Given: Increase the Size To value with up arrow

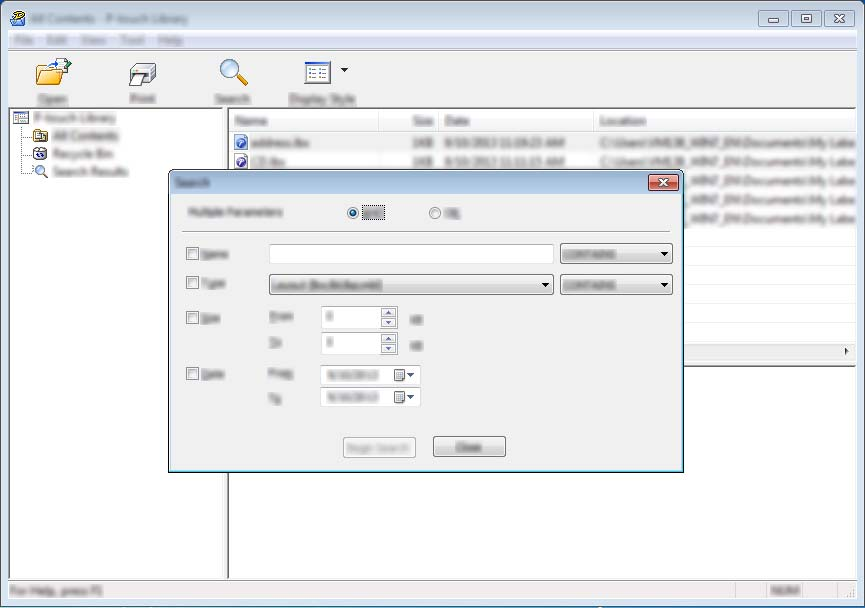Looking at the screenshot, I should coord(388,338).
